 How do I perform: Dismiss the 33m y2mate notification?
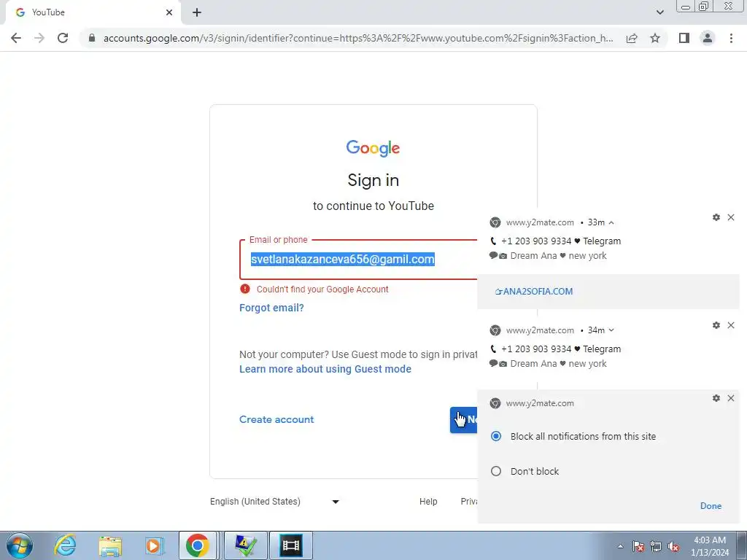[731, 217]
